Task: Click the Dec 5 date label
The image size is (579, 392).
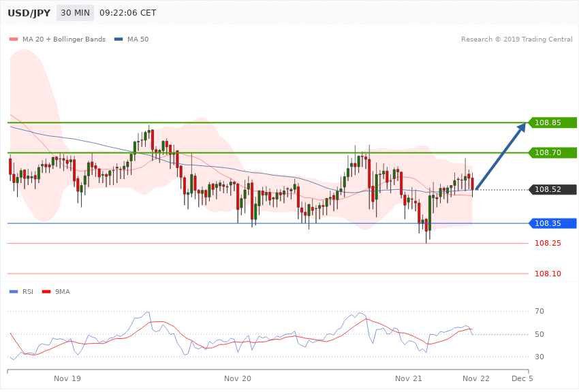Action: (x=522, y=378)
